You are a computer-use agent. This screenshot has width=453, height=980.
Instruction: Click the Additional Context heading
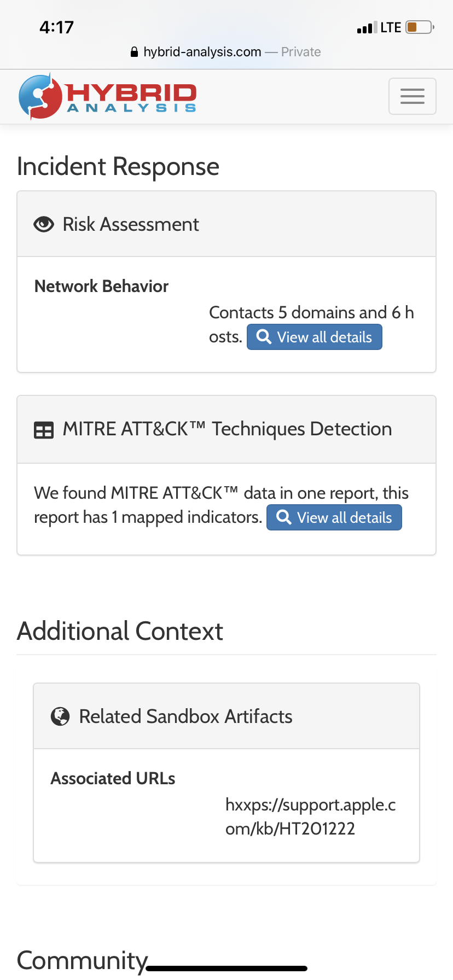(x=120, y=631)
